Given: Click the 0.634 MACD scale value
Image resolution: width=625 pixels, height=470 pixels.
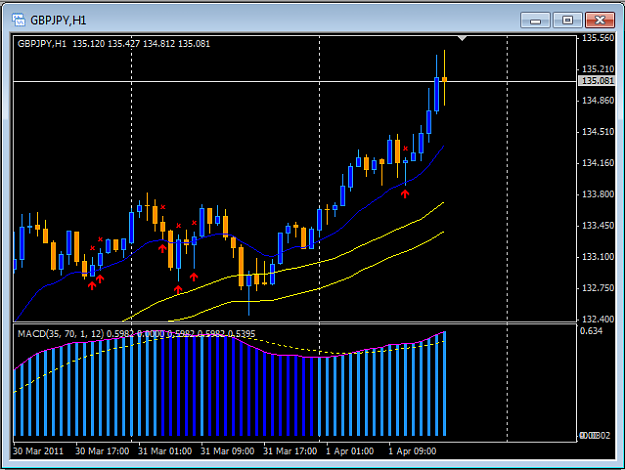Looking at the screenshot, I should [592, 331].
